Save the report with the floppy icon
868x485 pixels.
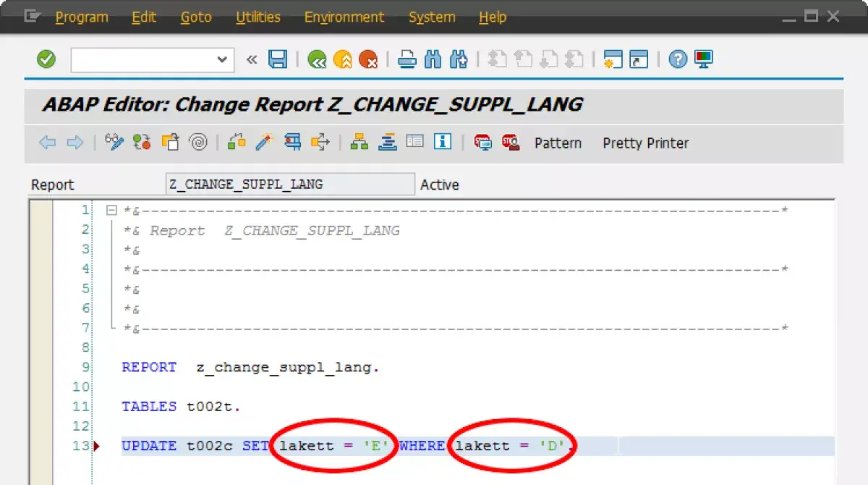pos(278,59)
